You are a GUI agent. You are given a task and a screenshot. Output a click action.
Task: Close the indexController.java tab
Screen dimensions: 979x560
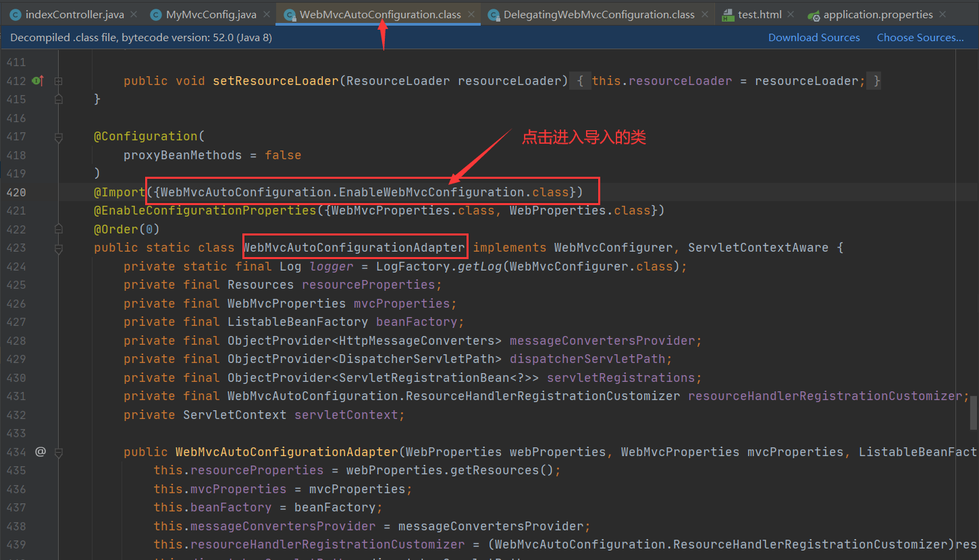[x=133, y=14]
